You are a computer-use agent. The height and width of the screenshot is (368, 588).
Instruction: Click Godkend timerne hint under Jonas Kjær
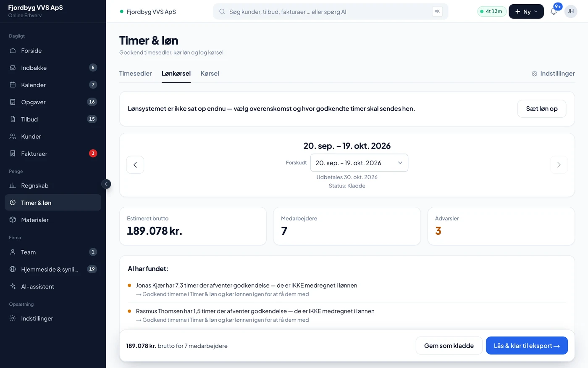pos(223,294)
